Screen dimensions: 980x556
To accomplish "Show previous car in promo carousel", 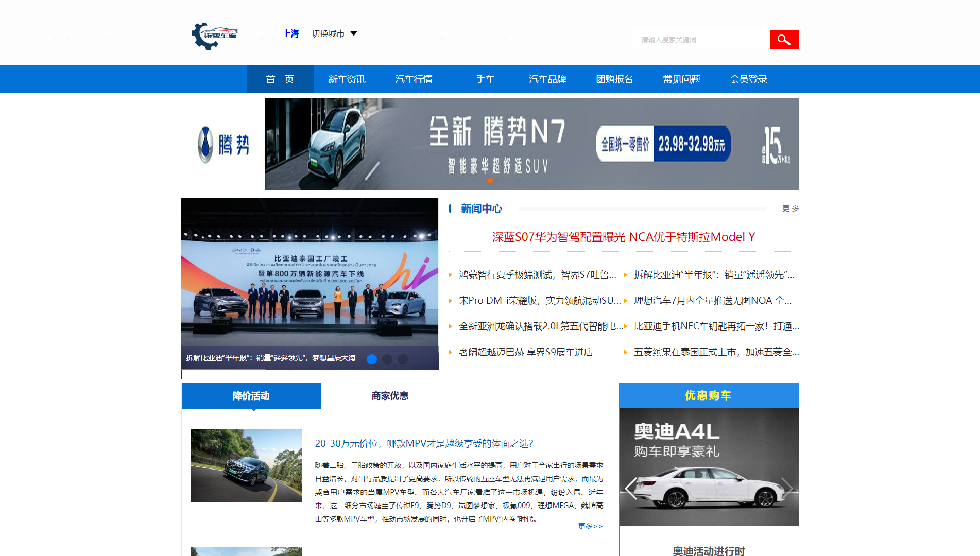I will coord(631,488).
